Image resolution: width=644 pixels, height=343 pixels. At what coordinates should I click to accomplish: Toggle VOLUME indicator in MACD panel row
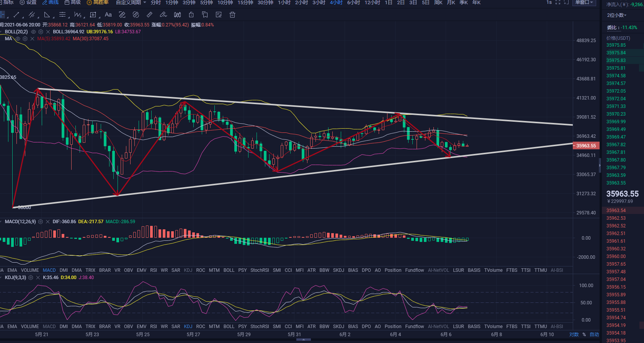pyautogui.click(x=30, y=270)
